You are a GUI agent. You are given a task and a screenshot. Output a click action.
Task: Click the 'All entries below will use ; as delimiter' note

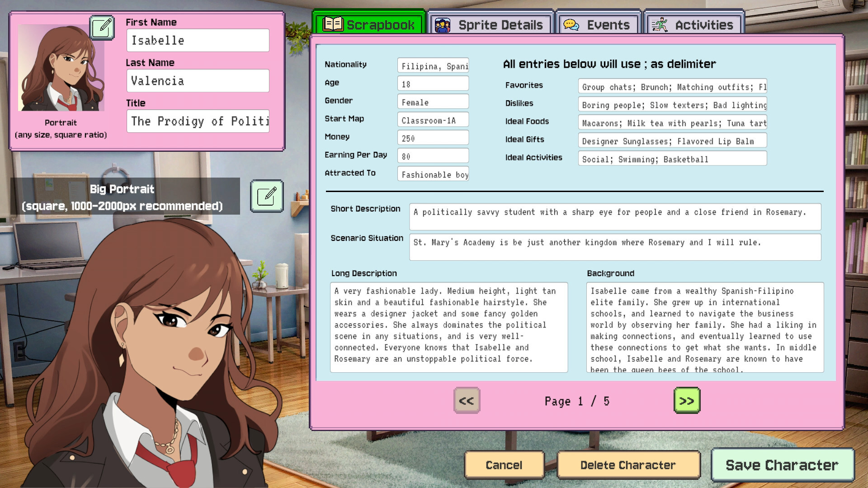(609, 64)
